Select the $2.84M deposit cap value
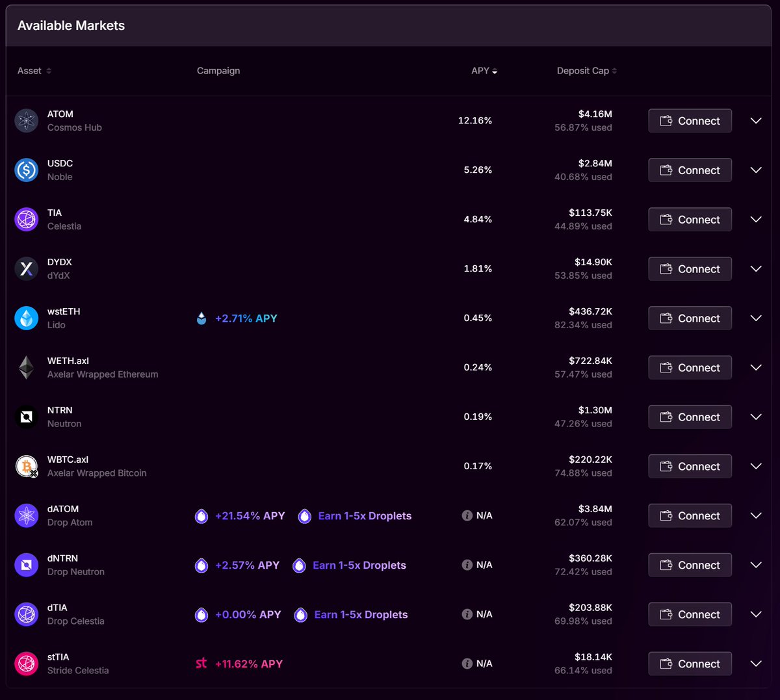 595,163
